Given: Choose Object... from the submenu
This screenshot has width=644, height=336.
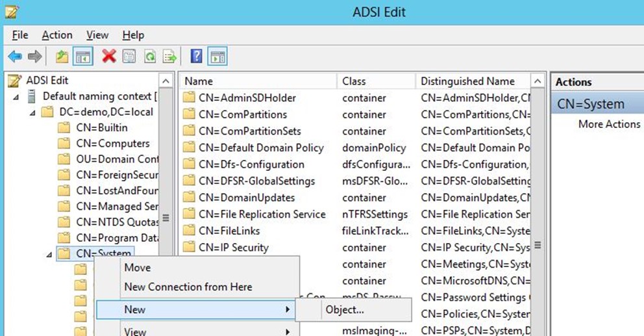Looking at the screenshot, I should point(354,310).
